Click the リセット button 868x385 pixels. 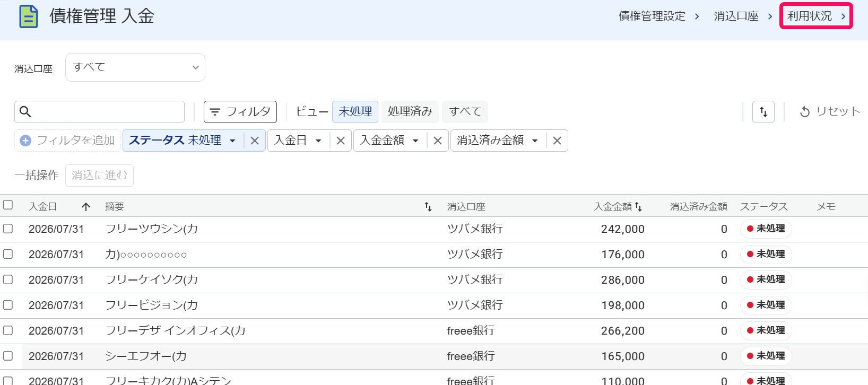tap(830, 112)
